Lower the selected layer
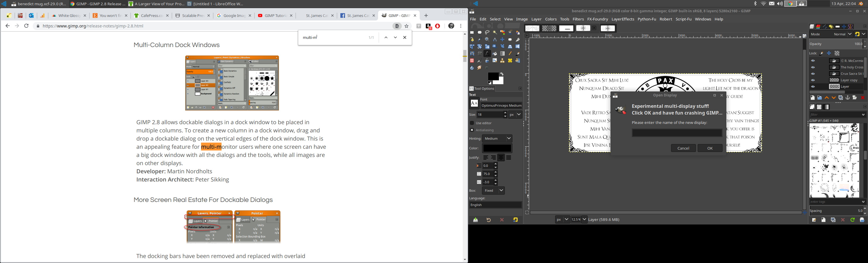The width and height of the screenshot is (868, 263). (834, 98)
